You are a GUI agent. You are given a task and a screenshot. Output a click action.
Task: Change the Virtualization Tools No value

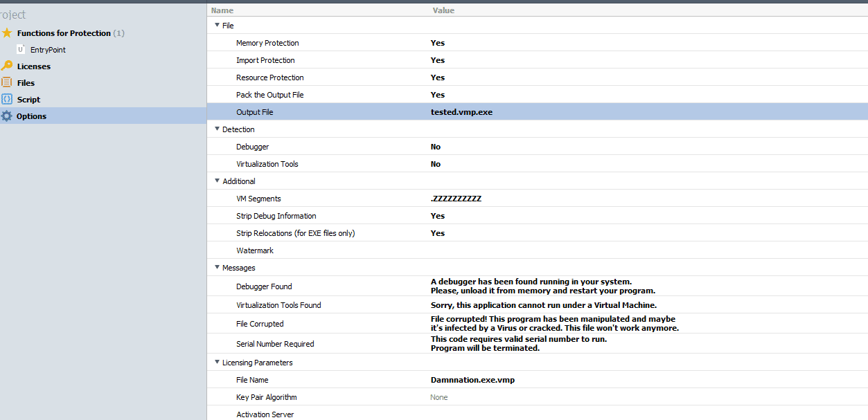[436, 164]
